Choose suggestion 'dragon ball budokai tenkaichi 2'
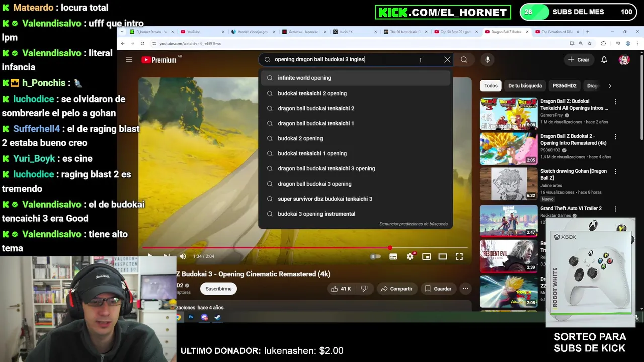The image size is (644, 362). point(355,108)
